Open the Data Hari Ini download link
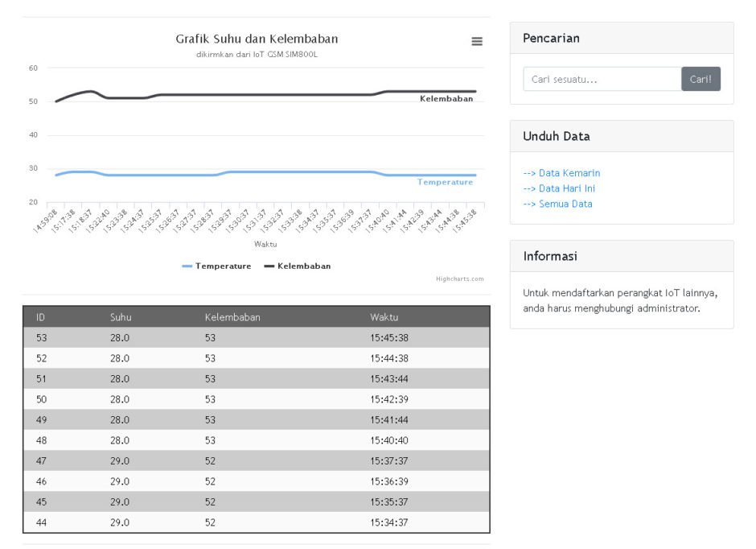Image resolution: width=756 pixels, height=549 pixels. pos(559,188)
